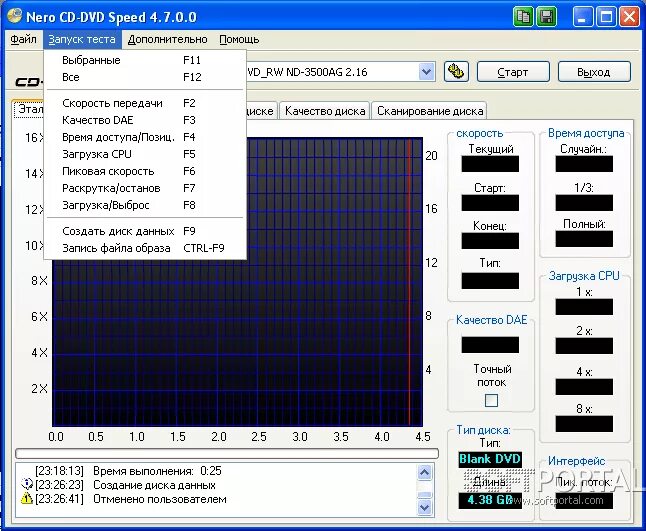Image resolution: width=646 pixels, height=531 pixels.
Task: Click the Выход button
Action: [594, 72]
